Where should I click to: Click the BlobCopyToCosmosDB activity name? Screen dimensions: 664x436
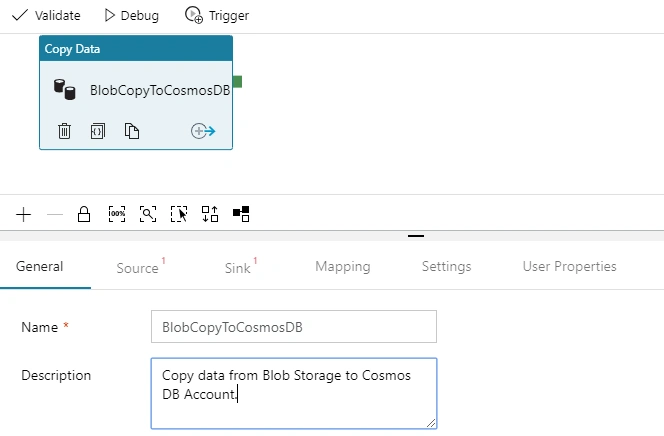click(x=160, y=90)
